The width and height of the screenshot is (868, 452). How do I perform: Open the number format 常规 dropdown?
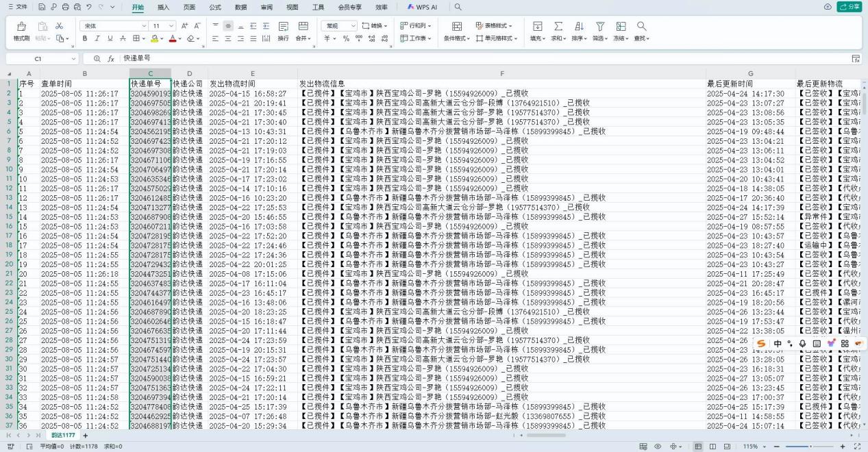[x=340, y=25]
